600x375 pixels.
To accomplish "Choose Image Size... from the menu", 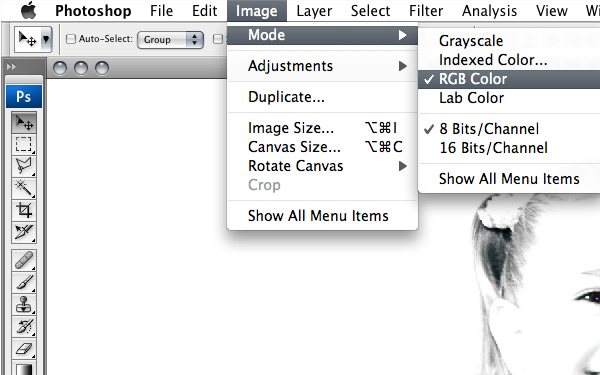I will click(x=322, y=128).
